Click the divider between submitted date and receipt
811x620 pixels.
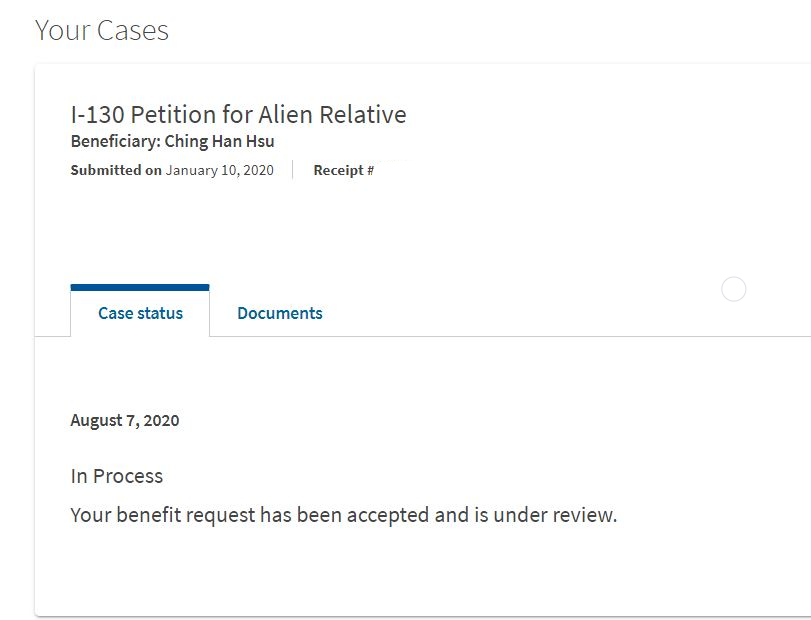pyautogui.click(x=293, y=170)
